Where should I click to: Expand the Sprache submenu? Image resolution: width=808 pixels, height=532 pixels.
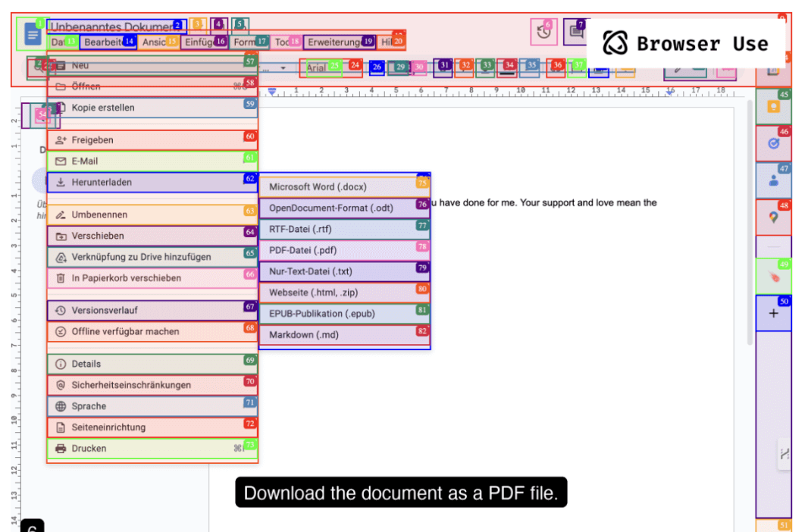tap(152, 406)
